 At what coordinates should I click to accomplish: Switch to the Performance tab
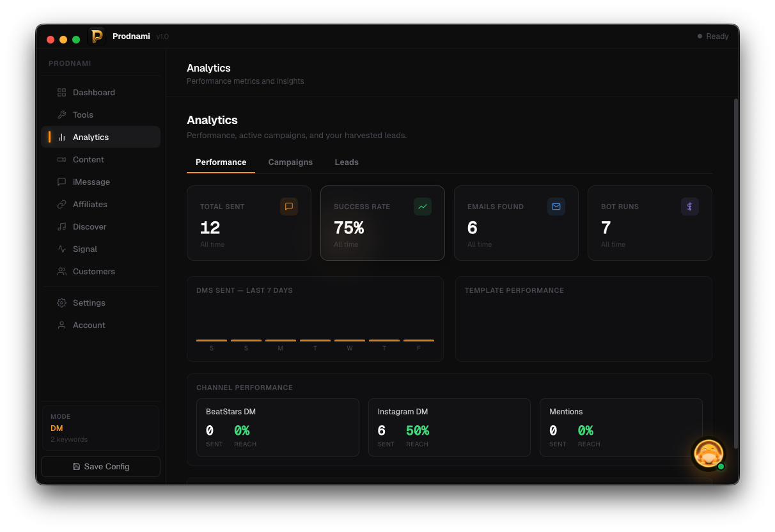[221, 162]
